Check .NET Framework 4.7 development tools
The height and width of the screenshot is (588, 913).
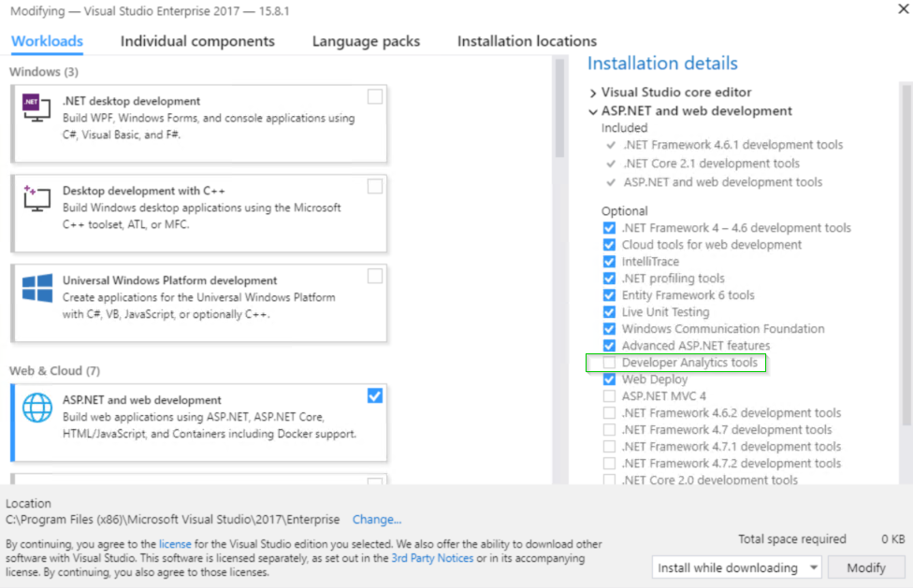[x=609, y=430]
